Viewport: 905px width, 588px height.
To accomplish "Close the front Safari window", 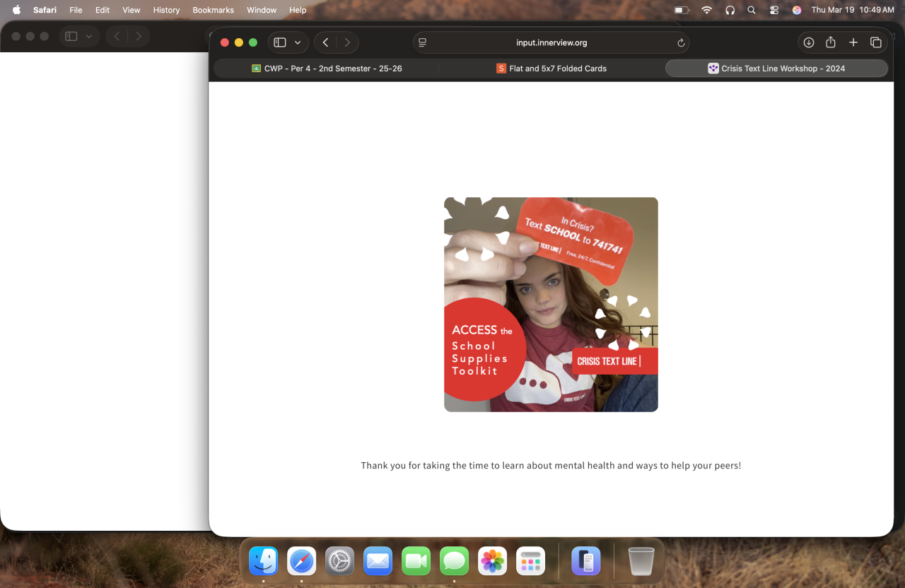I will (x=225, y=42).
